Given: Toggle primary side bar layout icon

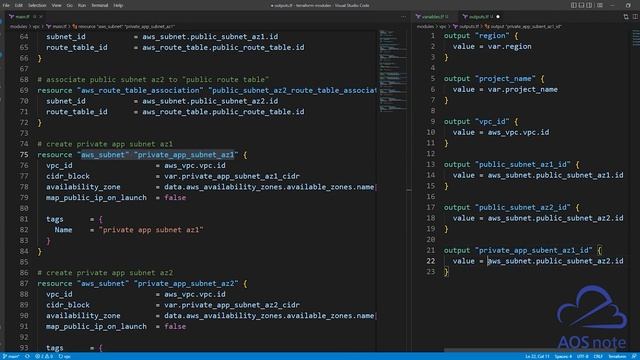Looking at the screenshot, I should point(573,5).
